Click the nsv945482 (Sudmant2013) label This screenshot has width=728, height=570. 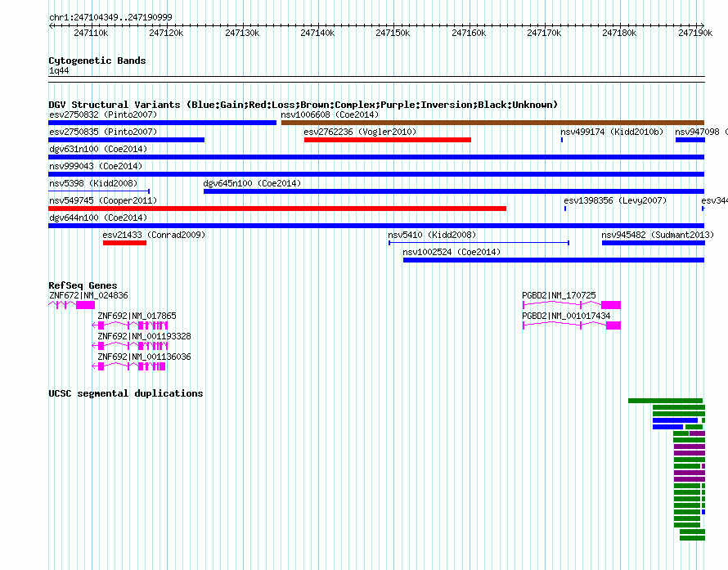coord(658,235)
